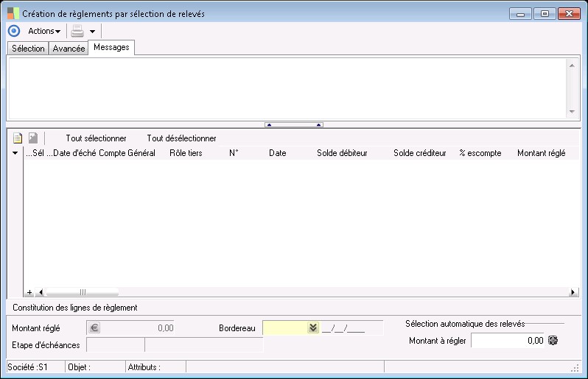
Task: Click the Rôle tiers column header
Action: click(186, 153)
